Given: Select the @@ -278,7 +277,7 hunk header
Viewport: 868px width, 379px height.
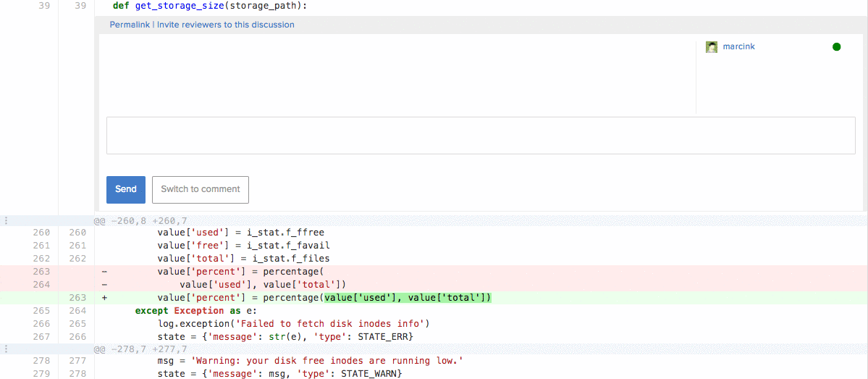Looking at the screenshot, I should [140, 349].
